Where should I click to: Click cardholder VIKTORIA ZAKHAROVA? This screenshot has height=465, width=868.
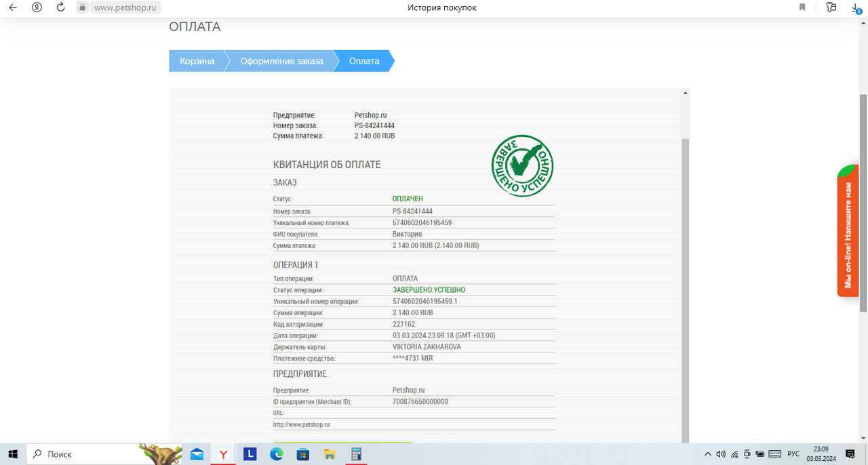pos(427,346)
